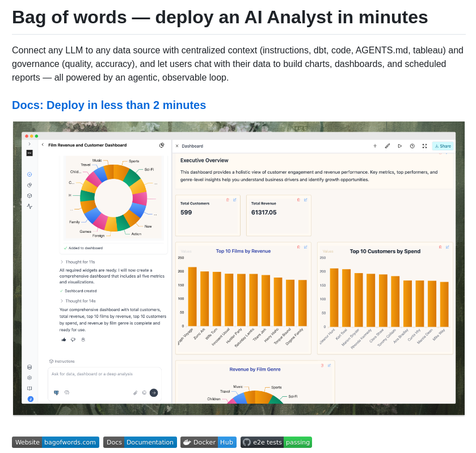Open the Docker Hub badge
This screenshot has width=476, height=453.
[208, 442]
